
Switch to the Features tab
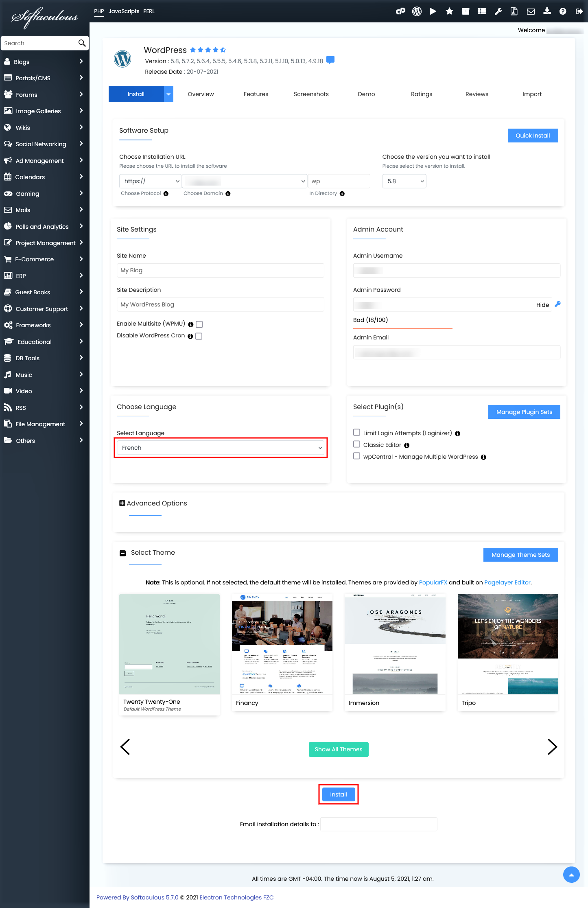tap(256, 94)
